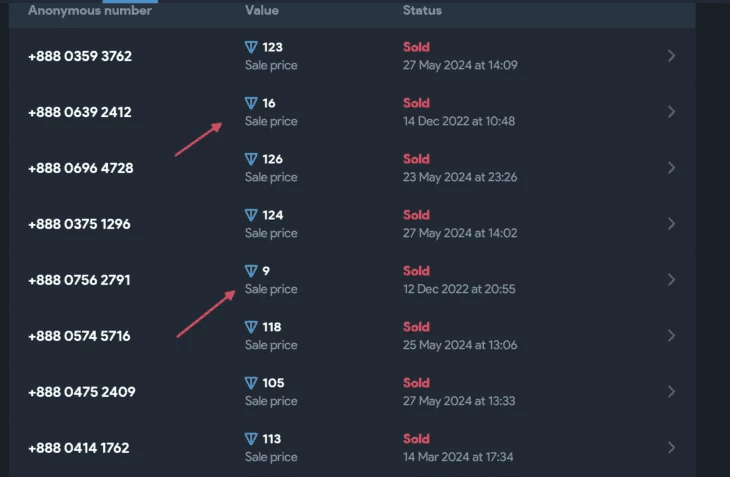Viewport: 730px width, 477px height.
Task: Click the TON icon beside value 124
Action: (x=251, y=215)
